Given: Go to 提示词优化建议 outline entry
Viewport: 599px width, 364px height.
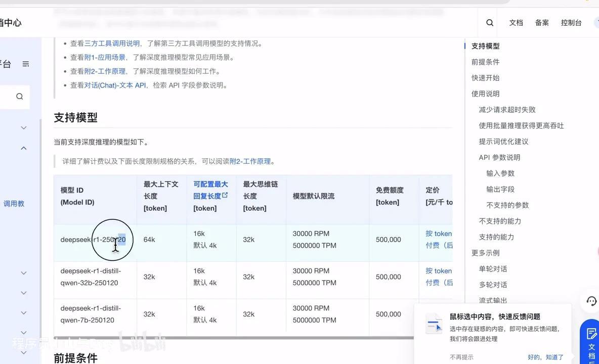Looking at the screenshot, I should (x=503, y=142).
